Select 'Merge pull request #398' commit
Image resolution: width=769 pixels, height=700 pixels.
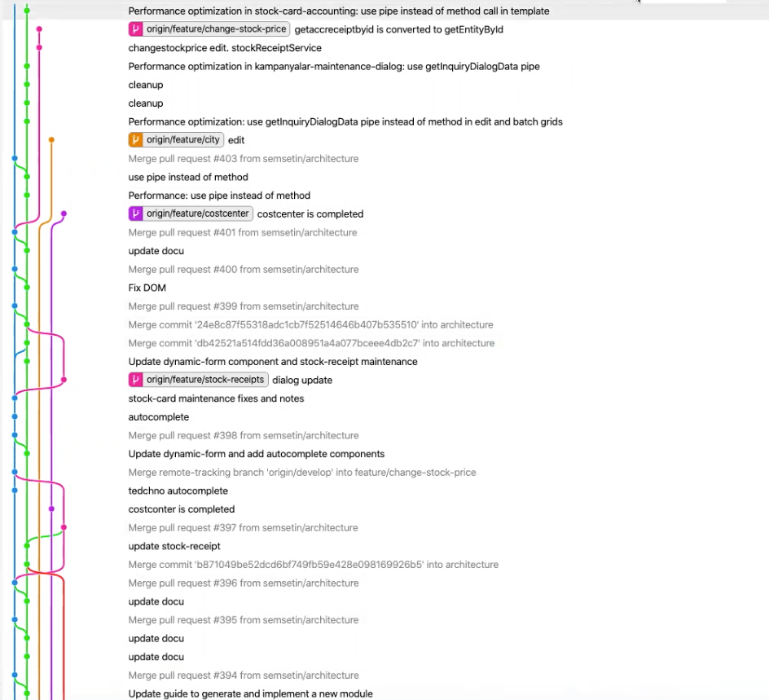pyautogui.click(x=244, y=436)
